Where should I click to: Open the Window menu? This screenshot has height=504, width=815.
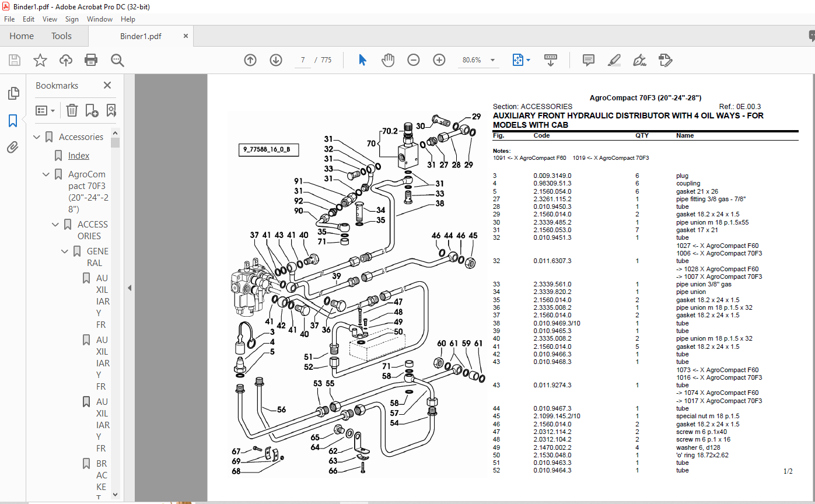coord(100,19)
